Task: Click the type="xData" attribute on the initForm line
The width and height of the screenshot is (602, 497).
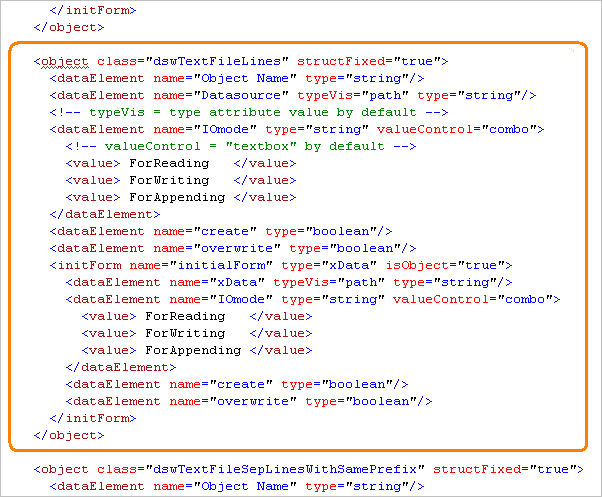Action: click(329, 265)
